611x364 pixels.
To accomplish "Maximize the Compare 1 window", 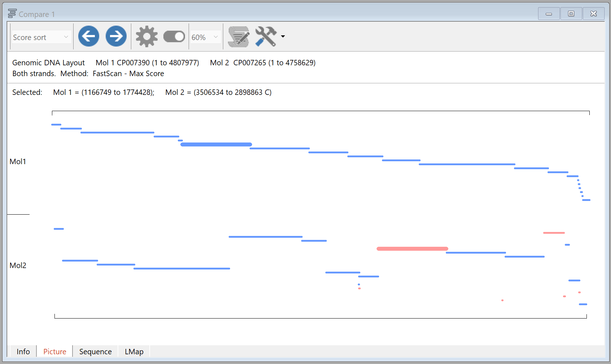I will pos(571,14).
